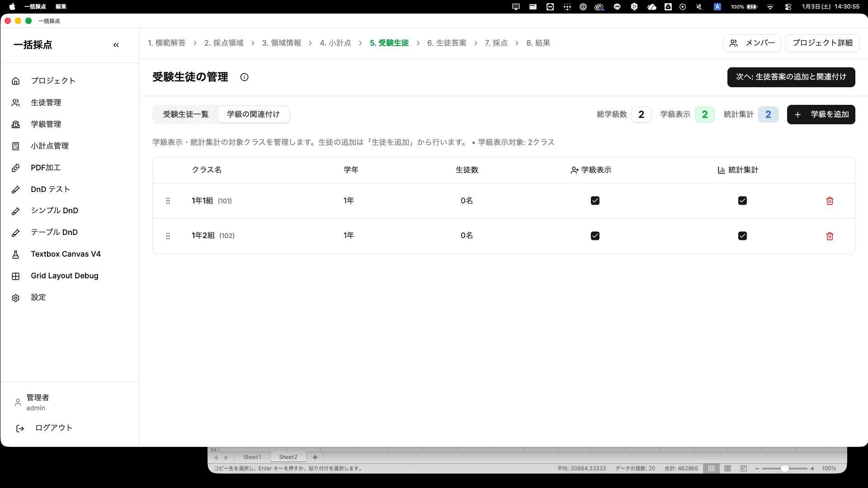
Task: Uncheck 学級表示 for 1年1組
Action: tap(595, 200)
